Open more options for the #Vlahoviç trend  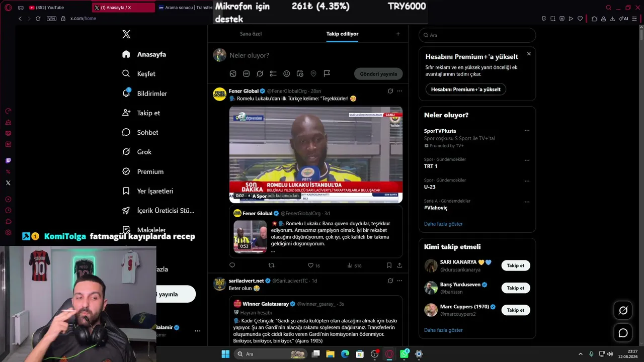click(527, 202)
